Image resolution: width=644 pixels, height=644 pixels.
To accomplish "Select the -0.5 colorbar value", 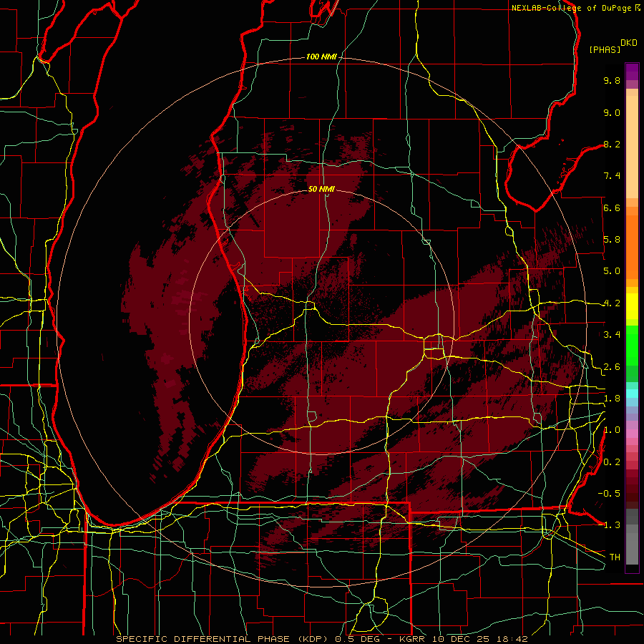I will tap(609, 493).
